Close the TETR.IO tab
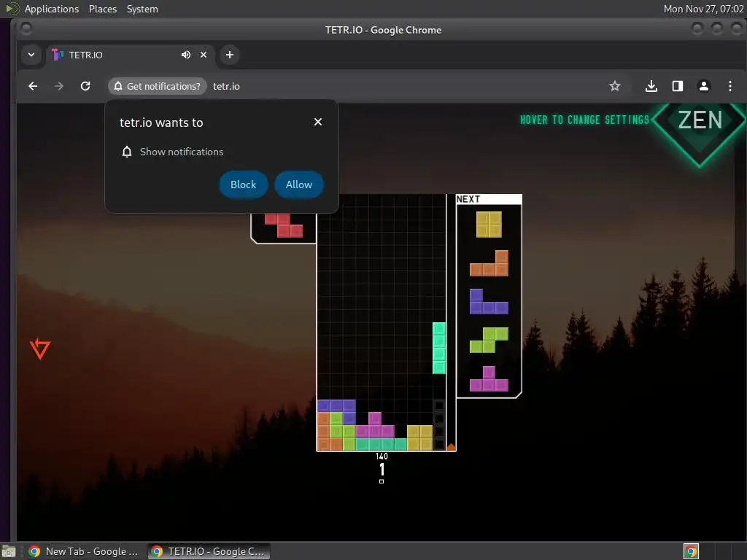Viewport: 747px width, 560px height. (x=204, y=55)
